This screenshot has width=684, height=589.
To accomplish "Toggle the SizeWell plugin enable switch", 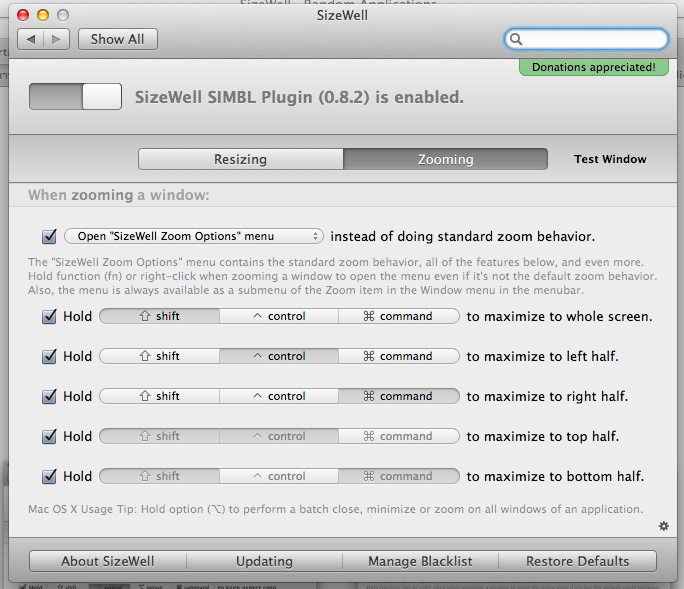I will pyautogui.click(x=75, y=96).
